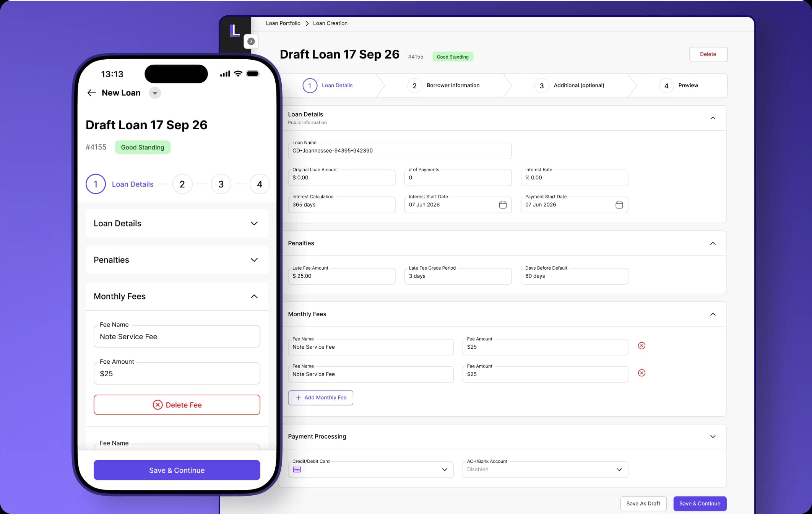812x514 pixels.
Task: Click Loan Creation breadcrumb
Action: (330, 23)
